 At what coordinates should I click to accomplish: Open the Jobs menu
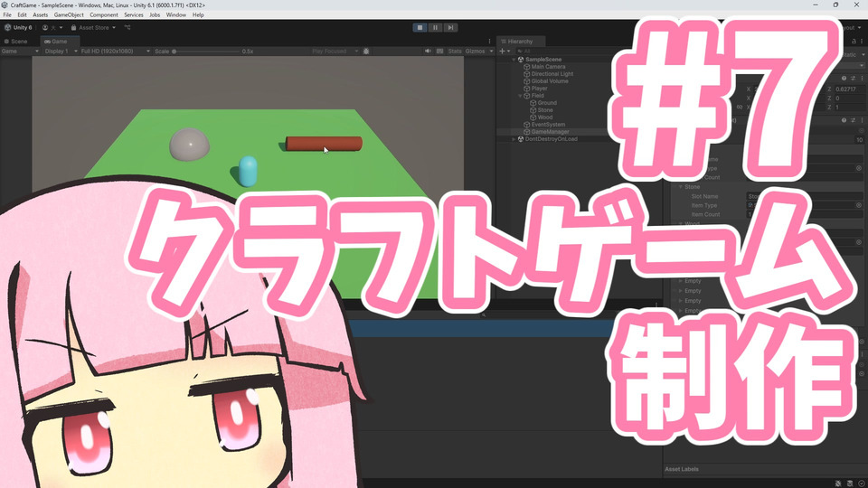click(x=155, y=15)
